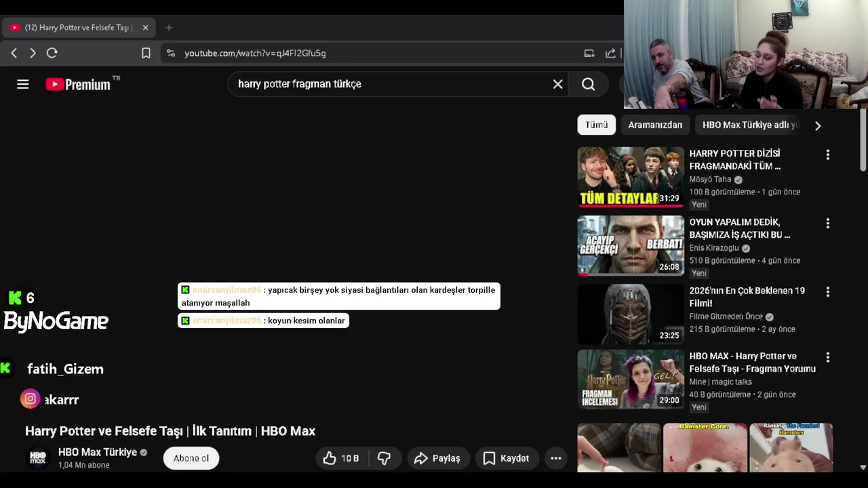Open channel Mösyö Taha
The width and height of the screenshot is (868, 488).
point(710,180)
